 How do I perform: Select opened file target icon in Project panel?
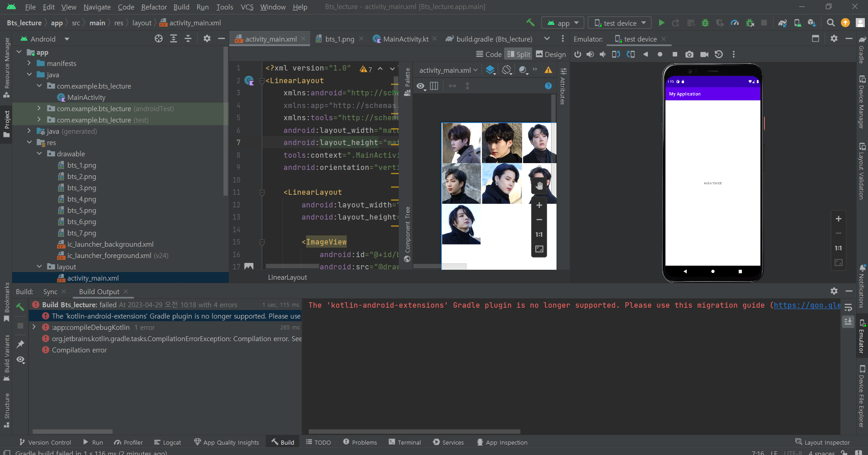click(x=159, y=39)
